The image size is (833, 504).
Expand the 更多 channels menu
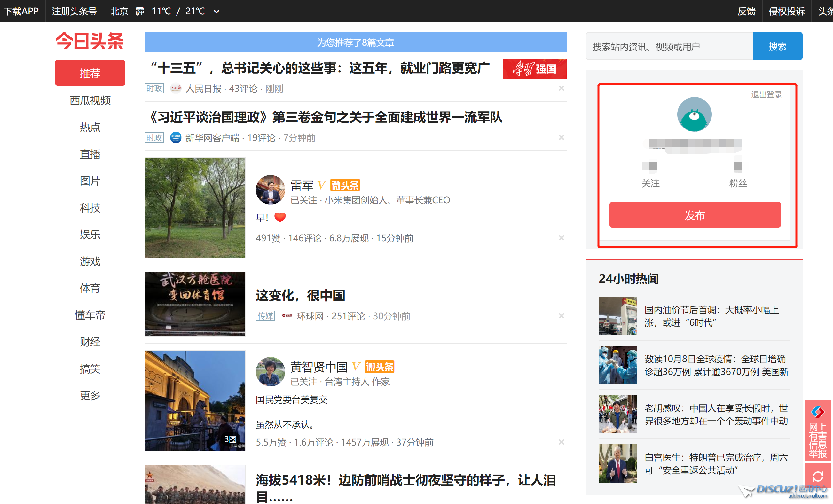90,395
